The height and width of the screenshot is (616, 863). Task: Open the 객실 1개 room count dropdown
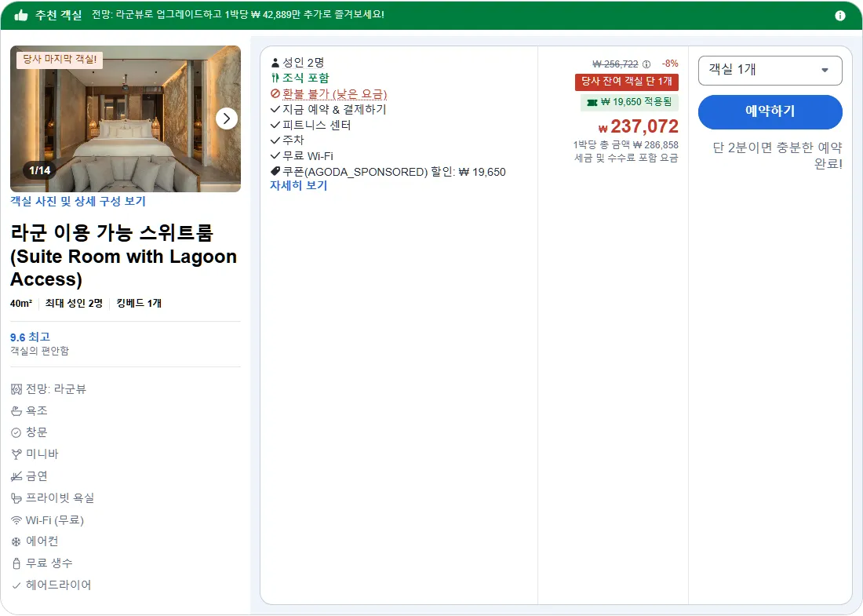(770, 71)
